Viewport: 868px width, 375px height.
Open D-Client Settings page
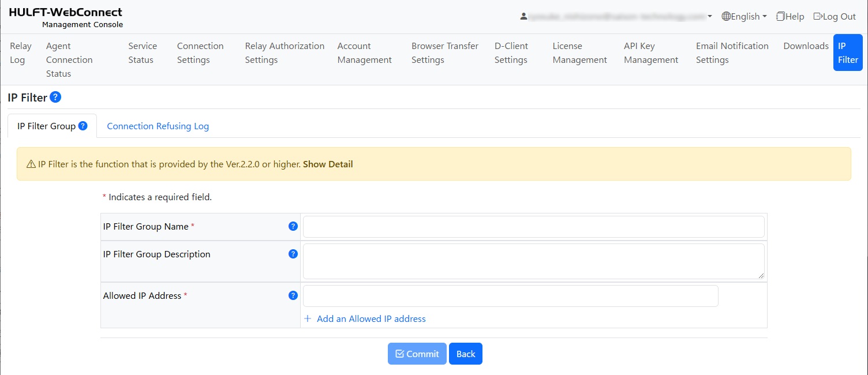tap(511, 53)
